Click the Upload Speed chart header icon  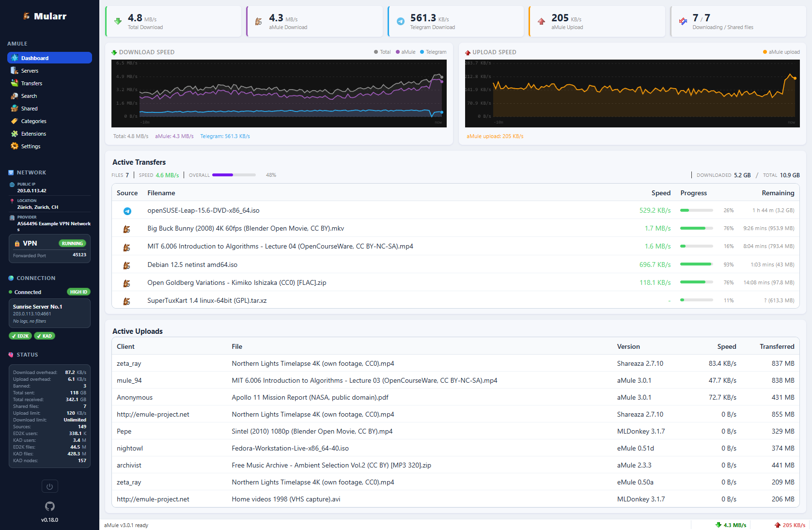click(468, 52)
